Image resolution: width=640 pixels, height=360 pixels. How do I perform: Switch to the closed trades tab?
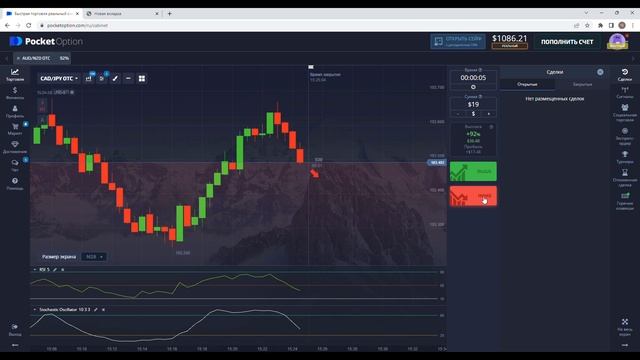point(582,84)
